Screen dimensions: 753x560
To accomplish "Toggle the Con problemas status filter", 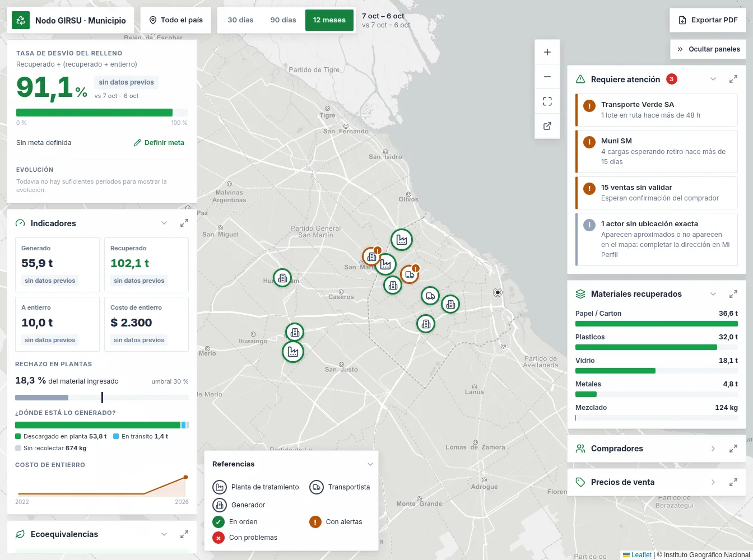I will [245, 538].
